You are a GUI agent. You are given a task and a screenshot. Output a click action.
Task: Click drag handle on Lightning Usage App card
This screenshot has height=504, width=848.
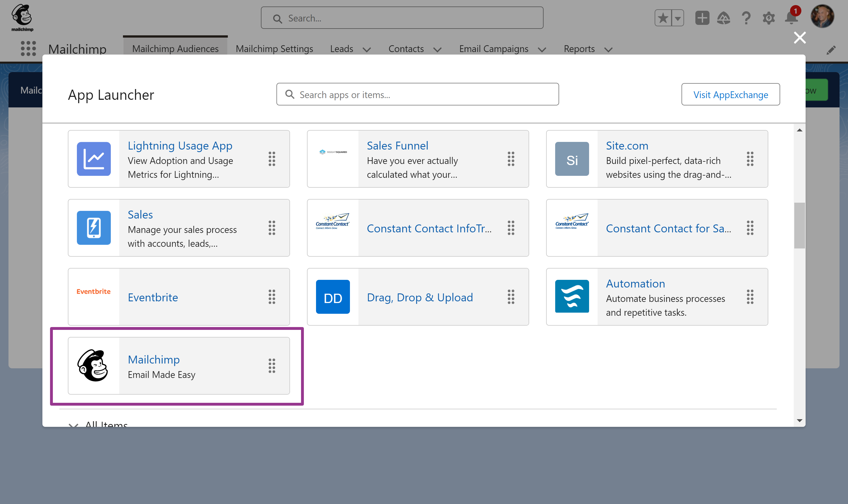(x=272, y=159)
